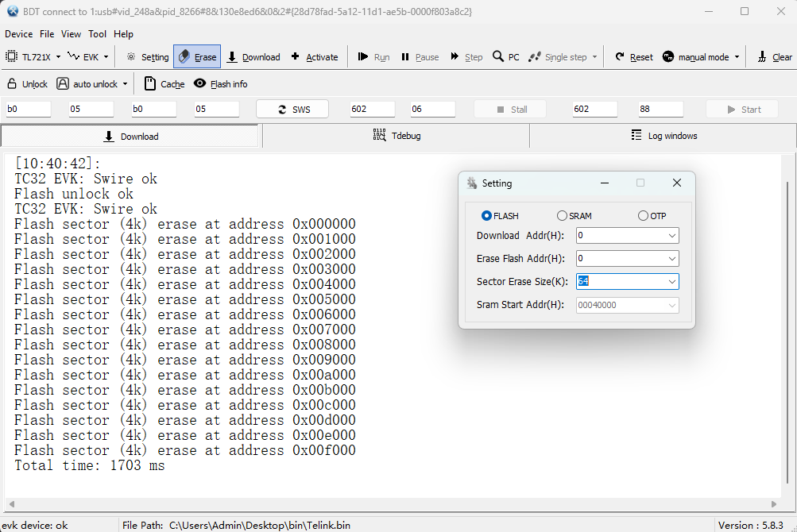Click 'Total time: 1703 ms' log line
797x532 pixels.
click(90, 465)
